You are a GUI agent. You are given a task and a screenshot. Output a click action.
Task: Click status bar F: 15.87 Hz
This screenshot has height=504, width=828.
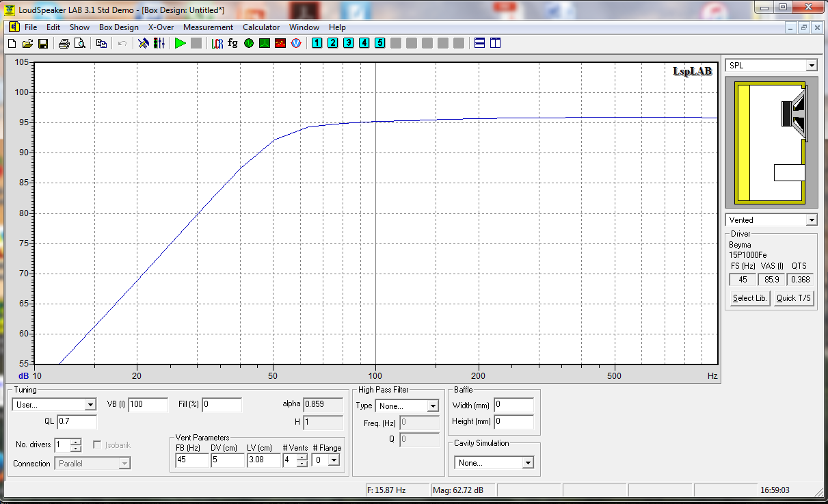tap(397, 490)
